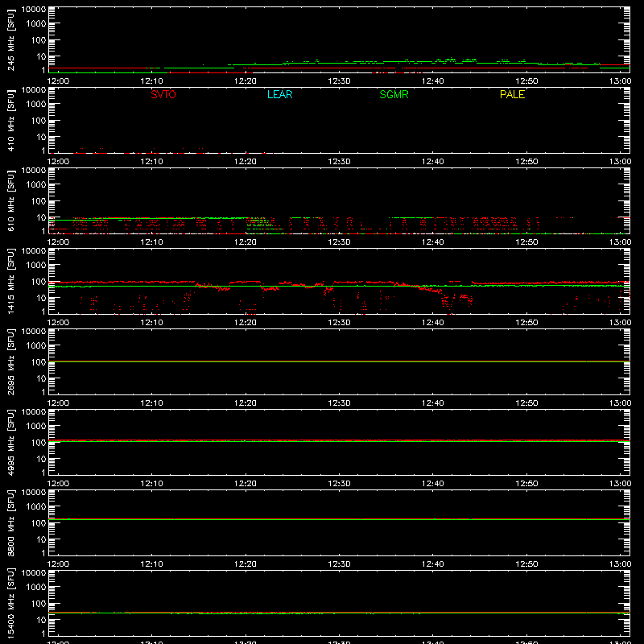Image resolution: width=644 pixels, height=644 pixels.
Task: Click 12:50 tick label under 245 MHz plot
Action: coord(526,81)
